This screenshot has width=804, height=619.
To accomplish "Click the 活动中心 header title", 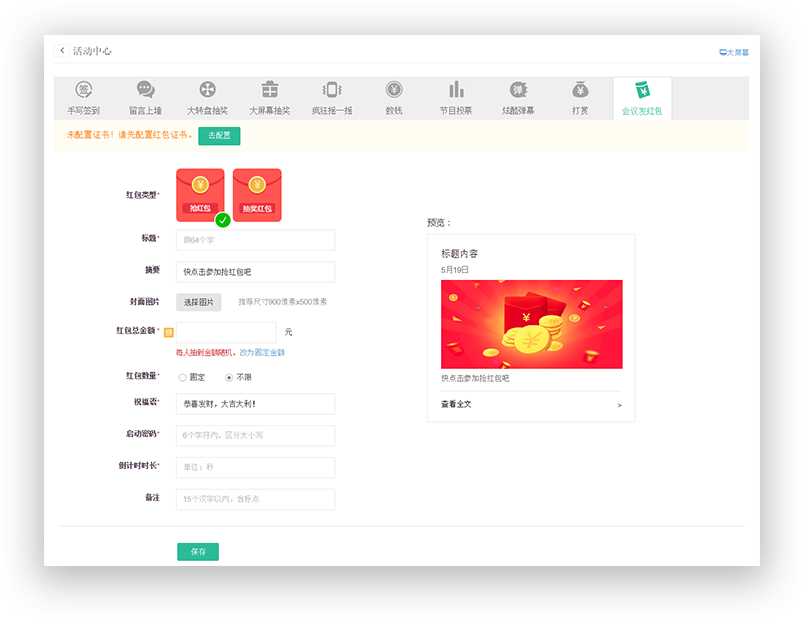I will [x=92, y=51].
